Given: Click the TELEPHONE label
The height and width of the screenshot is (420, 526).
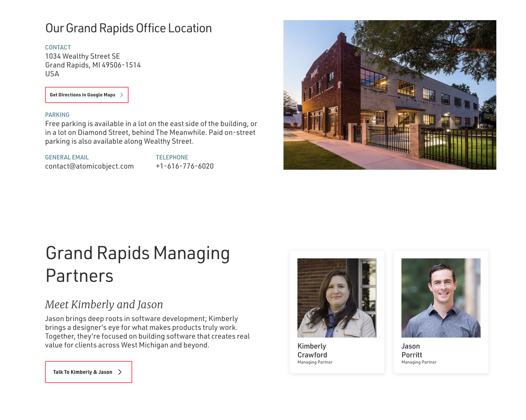Looking at the screenshot, I should pos(172,157).
